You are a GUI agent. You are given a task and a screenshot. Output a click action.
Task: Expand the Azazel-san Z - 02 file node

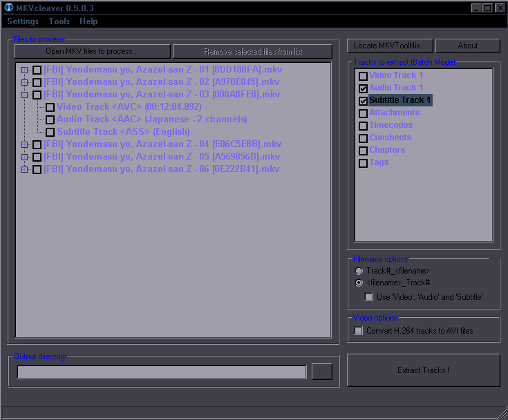(24, 82)
